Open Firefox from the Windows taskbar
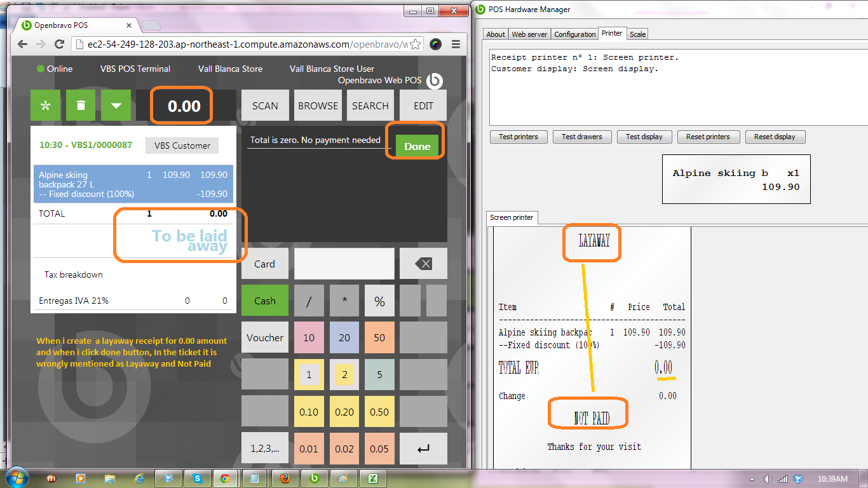The width and height of the screenshot is (868, 488). [x=285, y=478]
